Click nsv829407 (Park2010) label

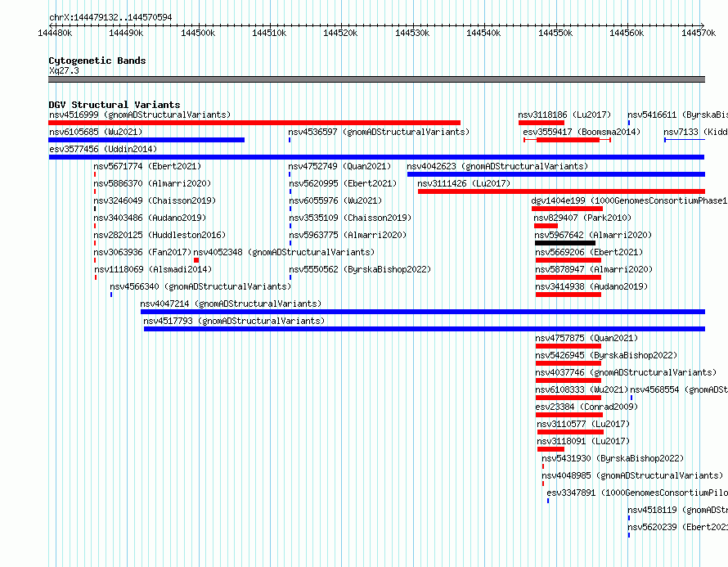coord(582,218)
